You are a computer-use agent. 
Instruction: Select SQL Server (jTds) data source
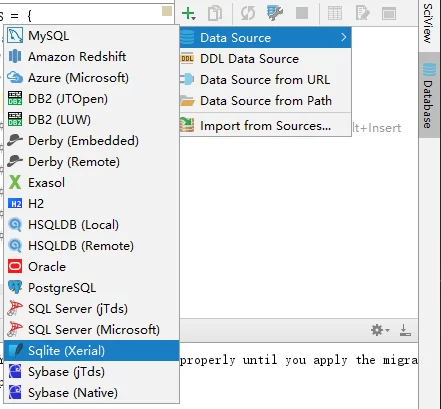(92, 309)
